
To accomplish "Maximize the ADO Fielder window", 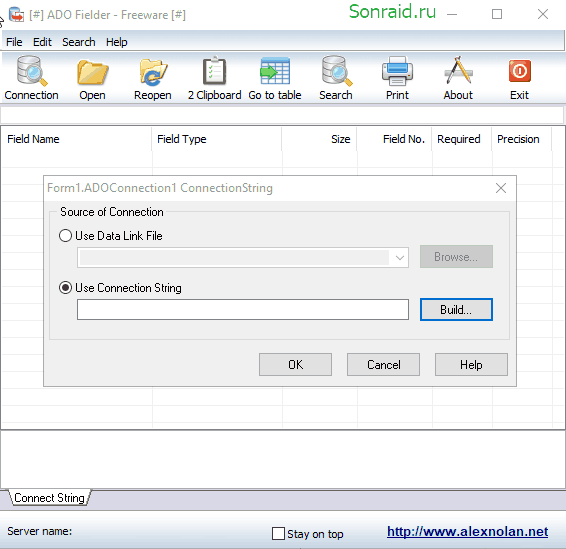I will click(x=497, y=14).
